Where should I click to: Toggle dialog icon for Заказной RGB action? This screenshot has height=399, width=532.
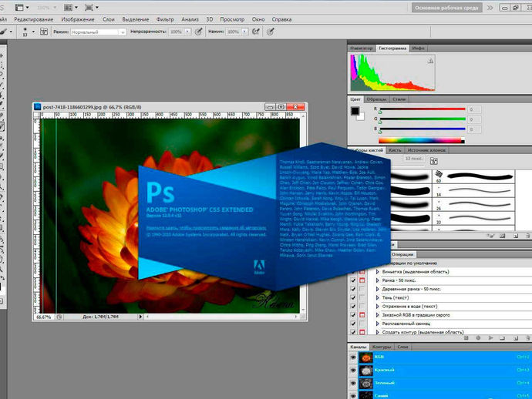pos(362,315)
